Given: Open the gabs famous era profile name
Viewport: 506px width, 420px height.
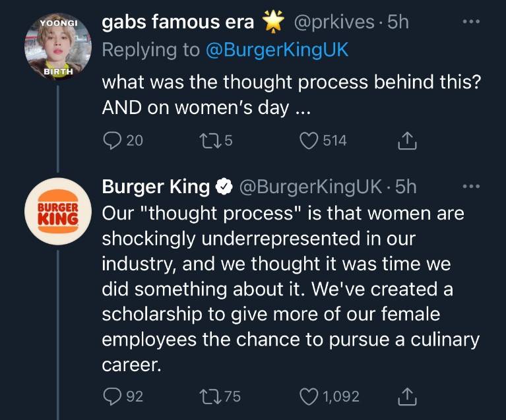Looking at the screenshot, I should [178, 22].
